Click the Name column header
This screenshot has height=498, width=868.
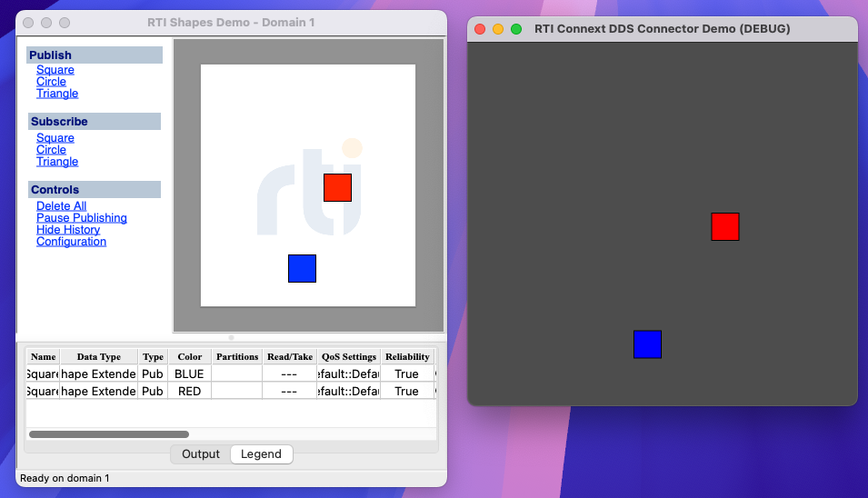tap(44, 357)
